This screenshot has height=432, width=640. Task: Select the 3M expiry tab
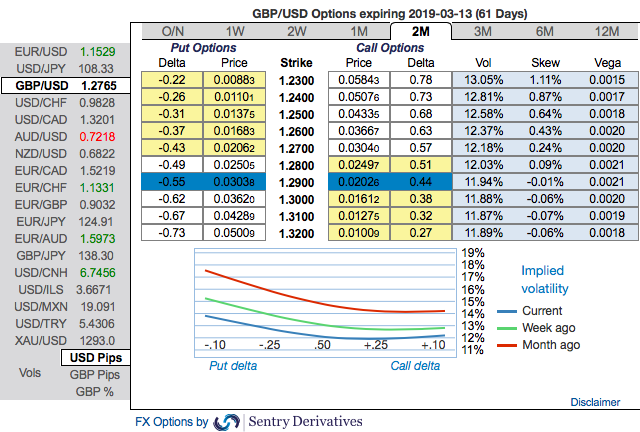[483, 31]
